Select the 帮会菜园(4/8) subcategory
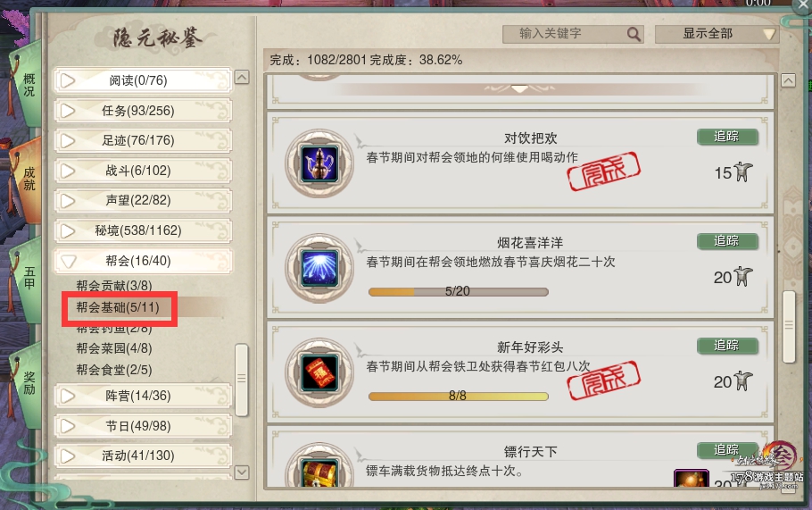 click(114, 348)
